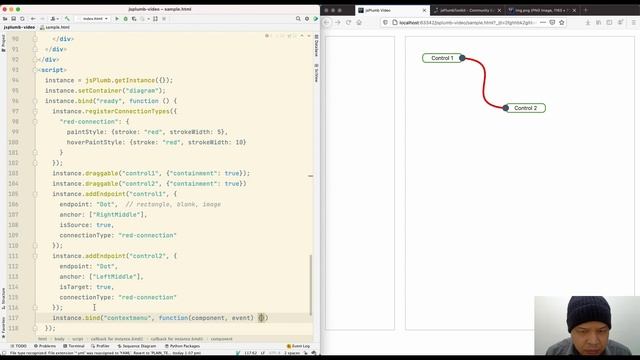
Task: Click the Run with Coverage icon
Action: 134,19
